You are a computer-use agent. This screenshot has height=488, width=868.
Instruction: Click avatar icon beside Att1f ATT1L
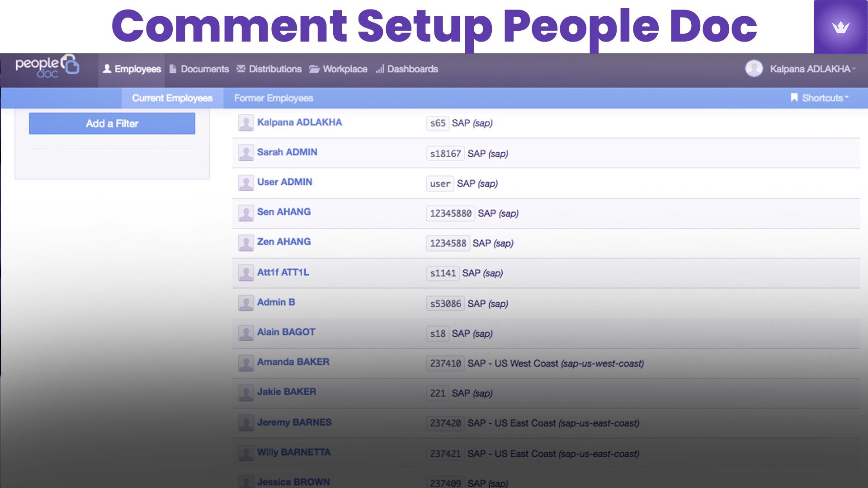pyautogui.click(x=246, y=273)
